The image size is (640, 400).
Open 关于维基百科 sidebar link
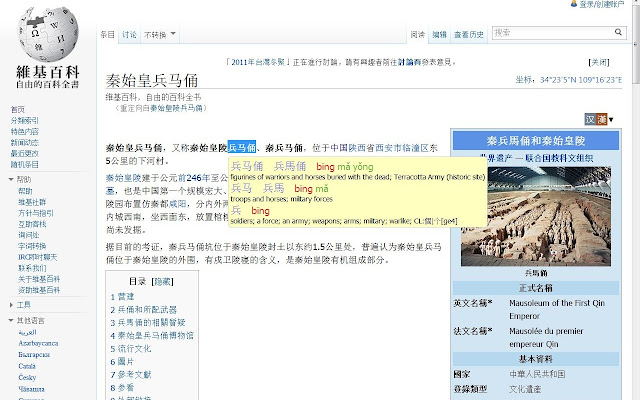[x=39, y=279]
